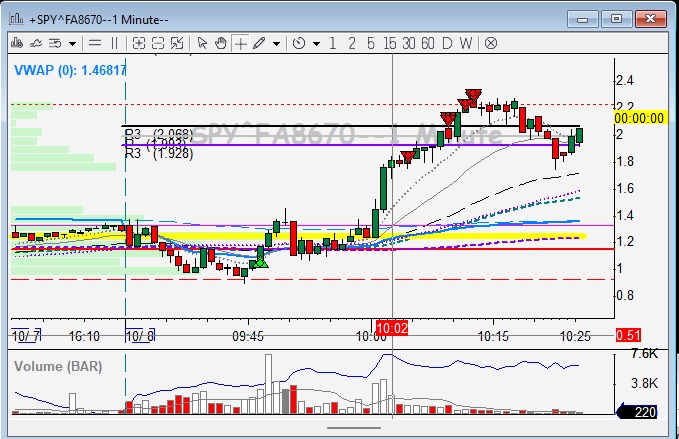Image resolution: width=679 pixels, height=439 pixels.
Task: Minimize the SPY chart window
Action: click(x=582, y=19)
